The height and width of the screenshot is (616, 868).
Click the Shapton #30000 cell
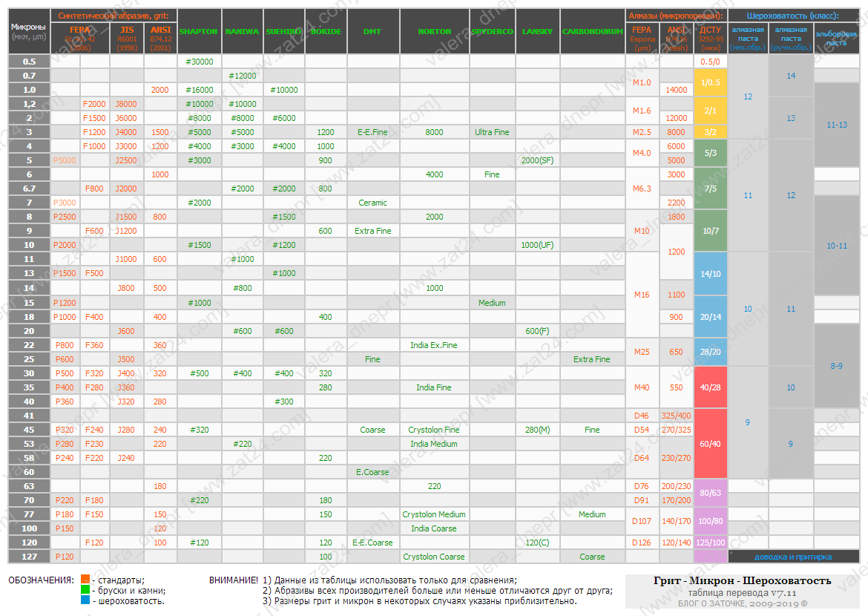(x=200, y=62)
